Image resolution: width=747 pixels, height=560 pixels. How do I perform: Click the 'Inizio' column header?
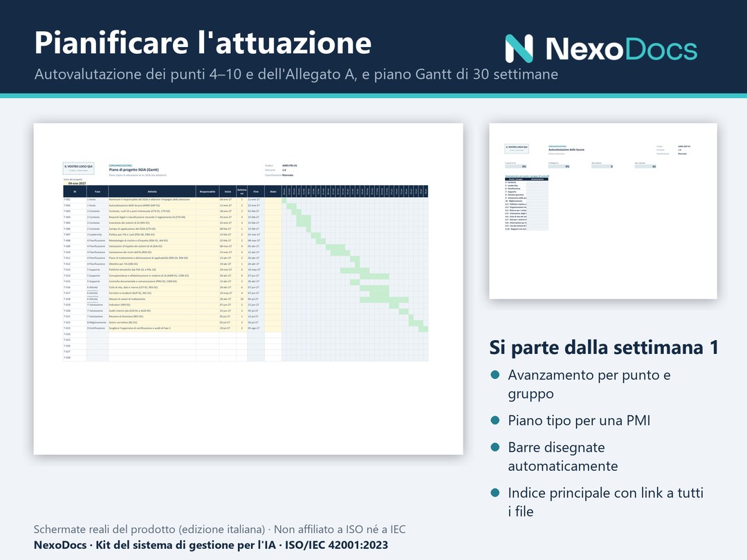pyautogui.click(x=228, y=192)
